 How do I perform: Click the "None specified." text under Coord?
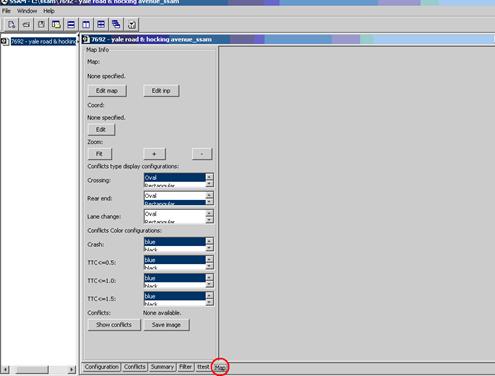coord(106,117)
